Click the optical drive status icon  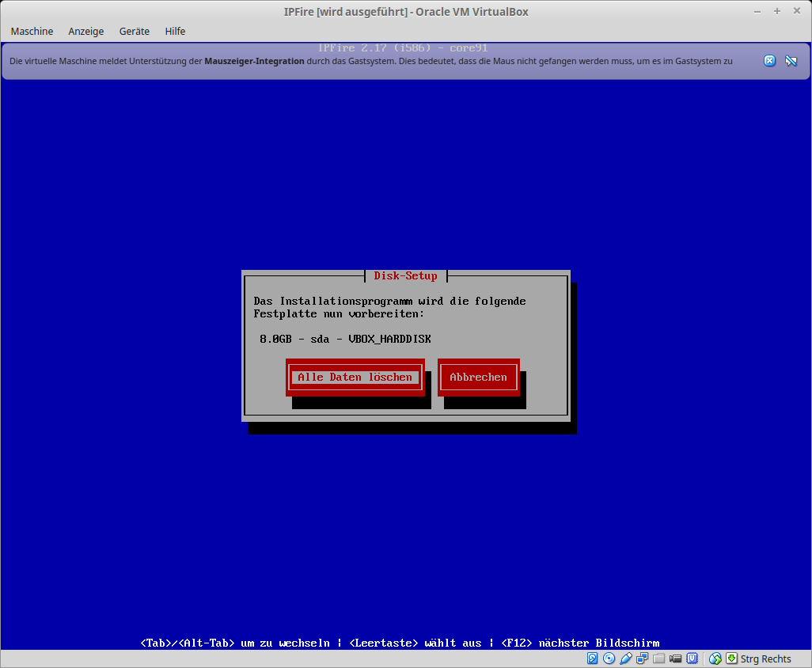click(609, 659)
